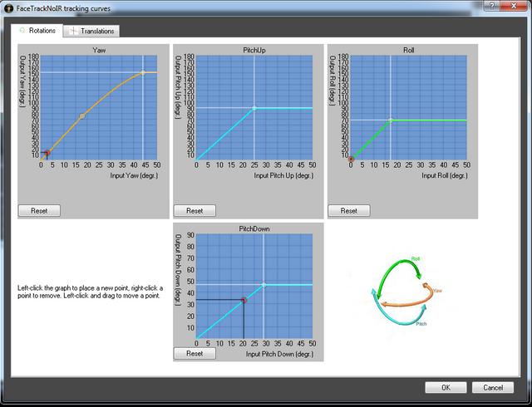Select the red point on PitchDown curve
The height and width of the screenshot is (407, 532).
click(x=244, y=300)
